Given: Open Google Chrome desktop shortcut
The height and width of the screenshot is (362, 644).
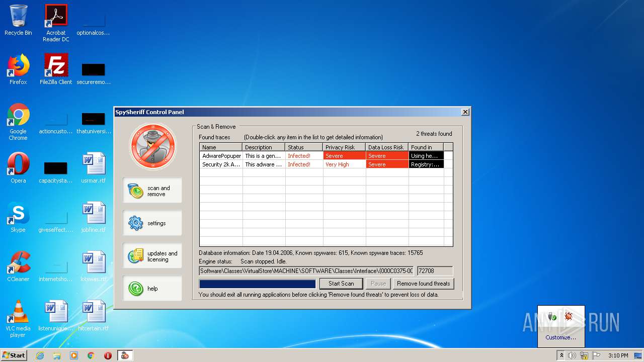Looking at the screenshot, I should tap(18, 122).
